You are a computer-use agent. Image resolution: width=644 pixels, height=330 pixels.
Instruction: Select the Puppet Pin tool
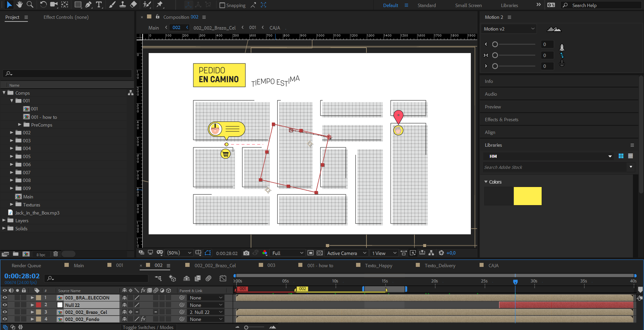pyautogui.click(x=160, y=4)
